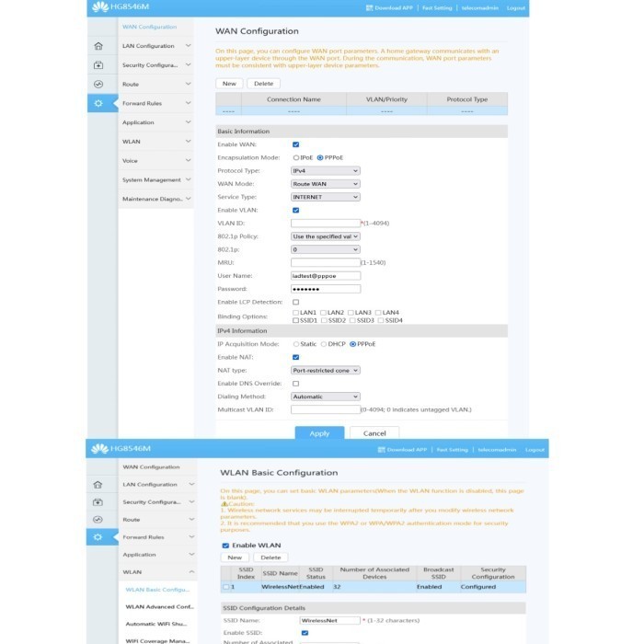Screen dimensions: 644x644
Task: Click the blue Apply button
Action: tap(319, 433)
